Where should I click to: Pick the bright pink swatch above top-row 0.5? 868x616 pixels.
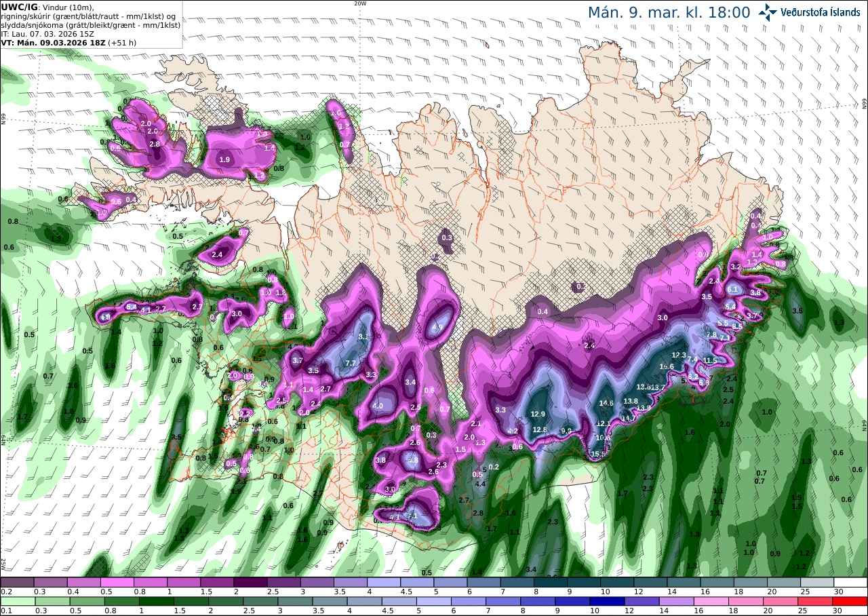(x=117, y=582)
